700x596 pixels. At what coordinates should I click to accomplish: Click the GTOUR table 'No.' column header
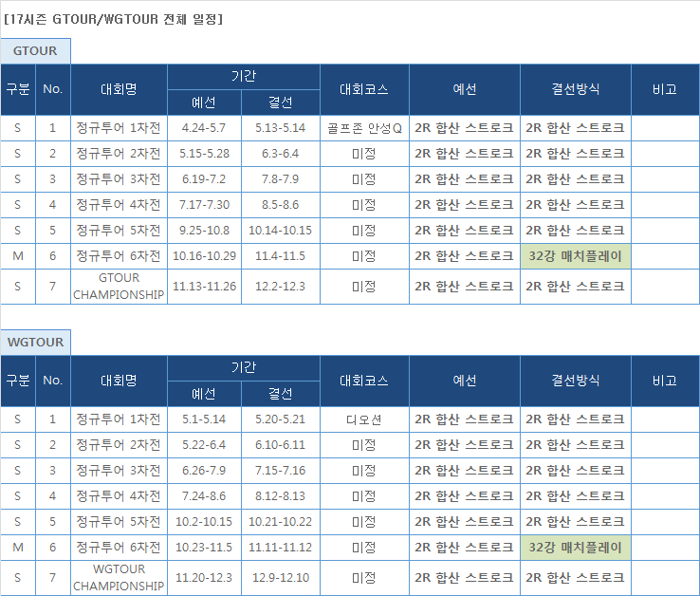[53, 89]
